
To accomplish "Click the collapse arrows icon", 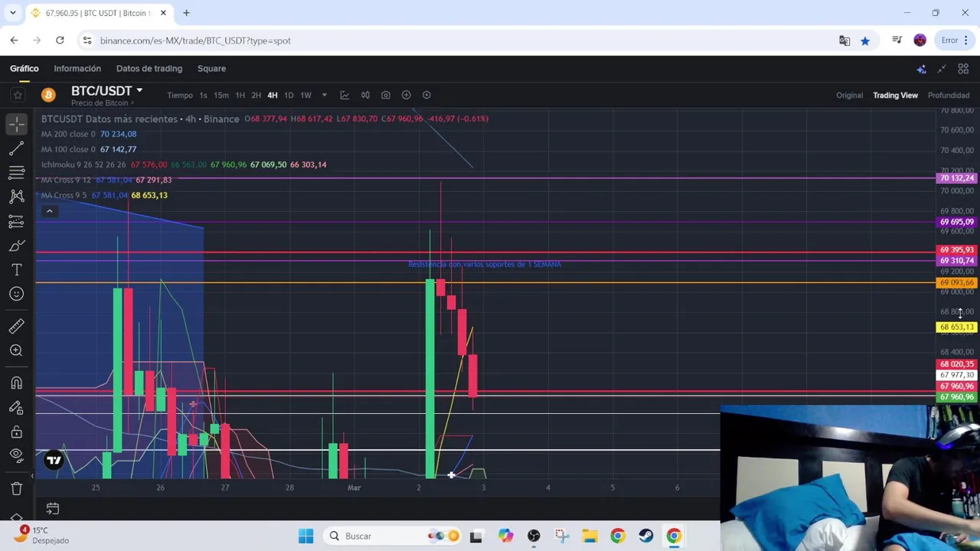I will click(942, 69).
